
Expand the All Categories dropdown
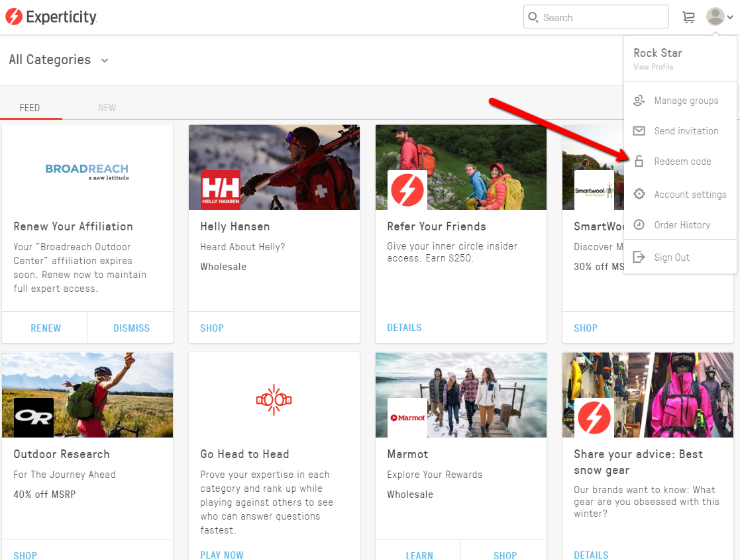pyautogui.click(x=58, y=60)
